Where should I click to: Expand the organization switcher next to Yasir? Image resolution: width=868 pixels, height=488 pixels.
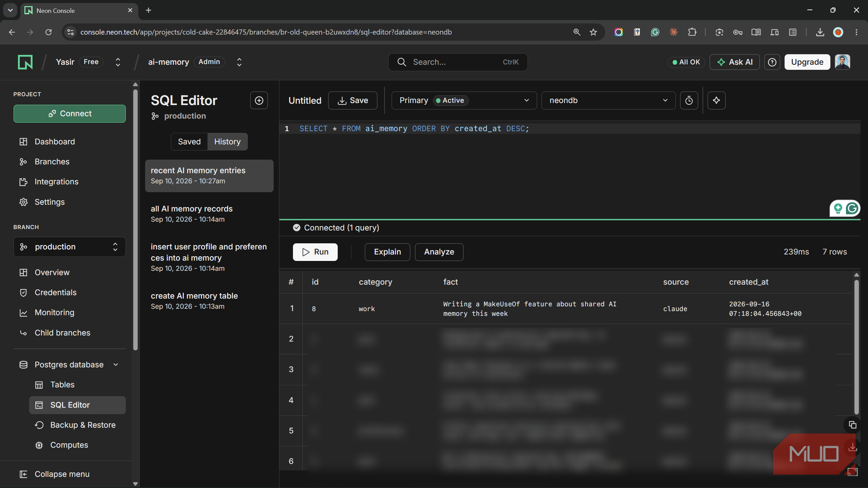pyautogui.click(x=118, y=62)
